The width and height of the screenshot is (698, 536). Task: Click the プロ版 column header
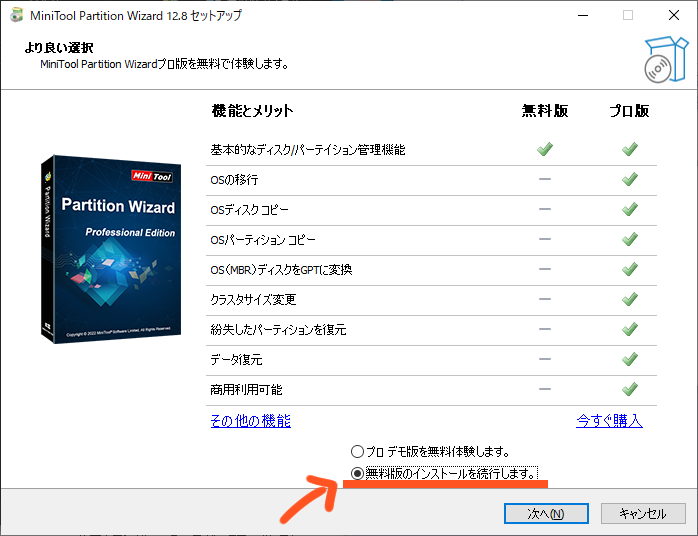pos(630,111)
